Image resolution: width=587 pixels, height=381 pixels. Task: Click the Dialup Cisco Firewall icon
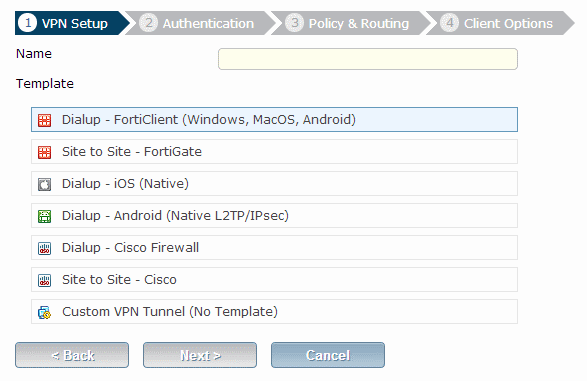click(x=44, y=248)
